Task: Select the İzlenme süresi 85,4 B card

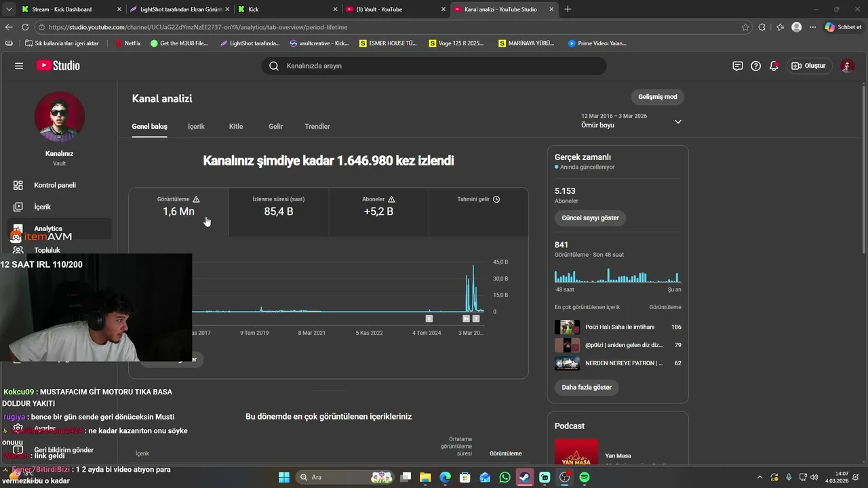Action: 279,212
